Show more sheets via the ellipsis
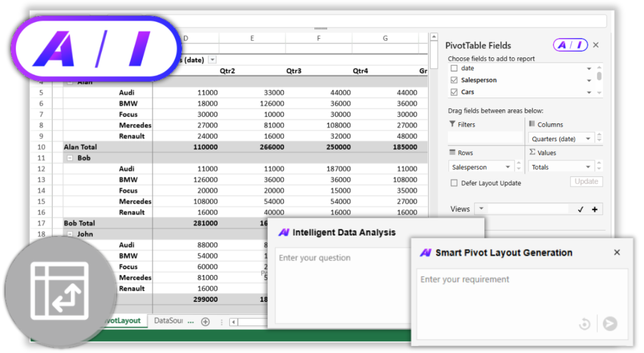The image size is (644, 353). click(190, 322)
